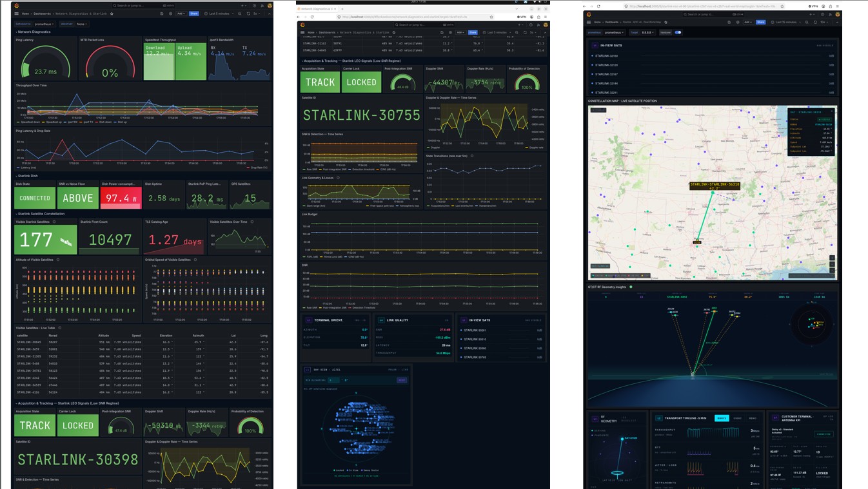This screenshot has width=868, height=489.
Task: Click the Share button in left window
Action: pyautogui.click(x=195, y=14)
